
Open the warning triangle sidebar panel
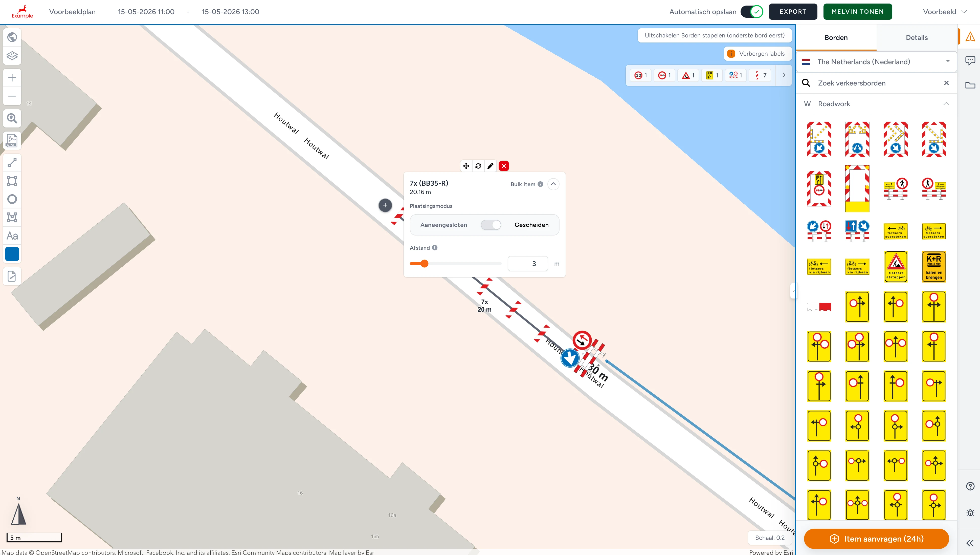click(x=970, y=37)
